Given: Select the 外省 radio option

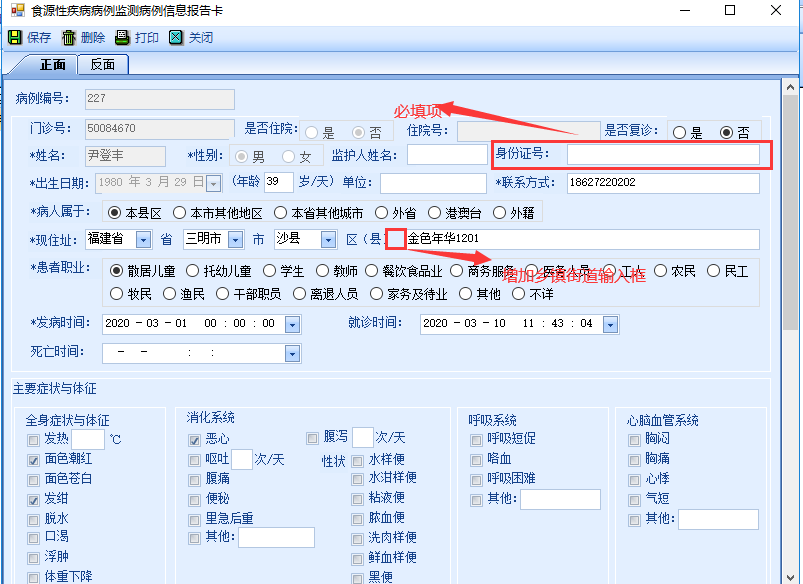Looking at the screenshot, I should pos(382,213).
